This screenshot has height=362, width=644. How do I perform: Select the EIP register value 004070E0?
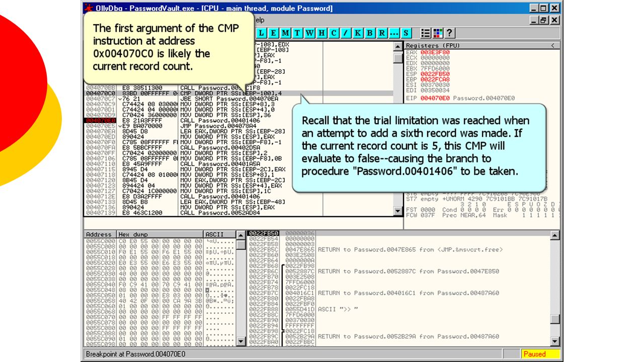coord(435,99)
